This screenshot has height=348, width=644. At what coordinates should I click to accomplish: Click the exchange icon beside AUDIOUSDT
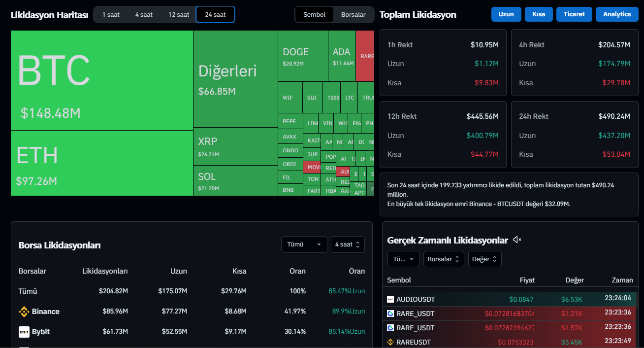(390, 299)
